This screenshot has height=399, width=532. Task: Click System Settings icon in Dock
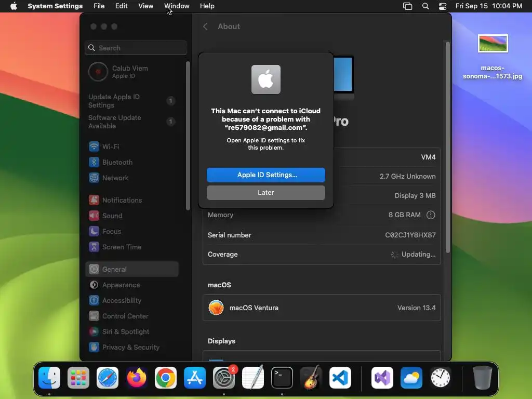point(224,378)
